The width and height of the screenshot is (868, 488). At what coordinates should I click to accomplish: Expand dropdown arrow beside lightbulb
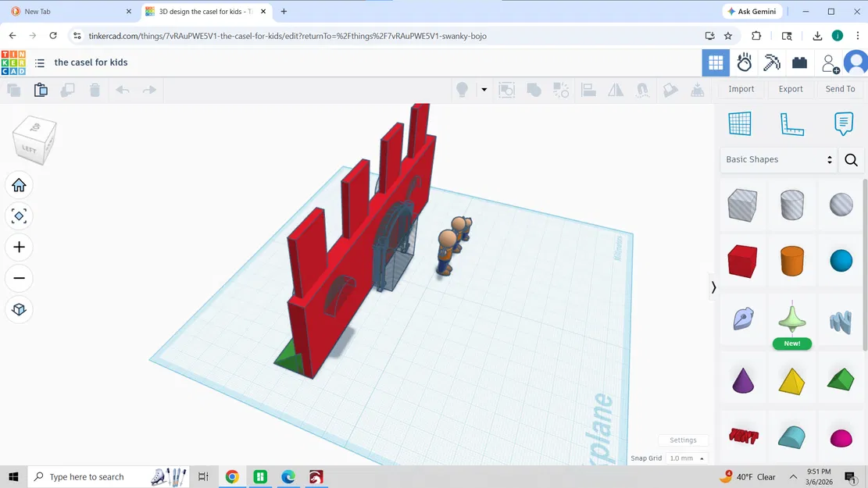point(484,90)
